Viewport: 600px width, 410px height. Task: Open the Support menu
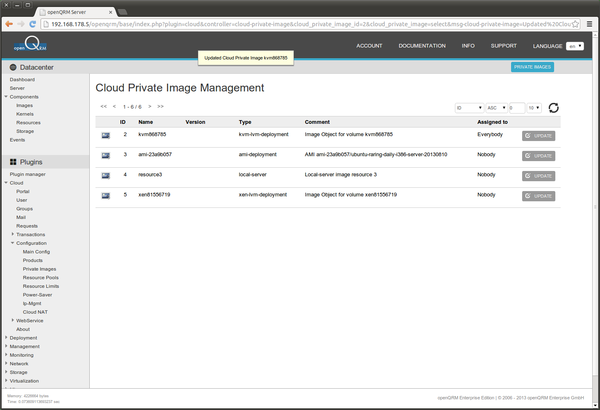pos(504,46)
